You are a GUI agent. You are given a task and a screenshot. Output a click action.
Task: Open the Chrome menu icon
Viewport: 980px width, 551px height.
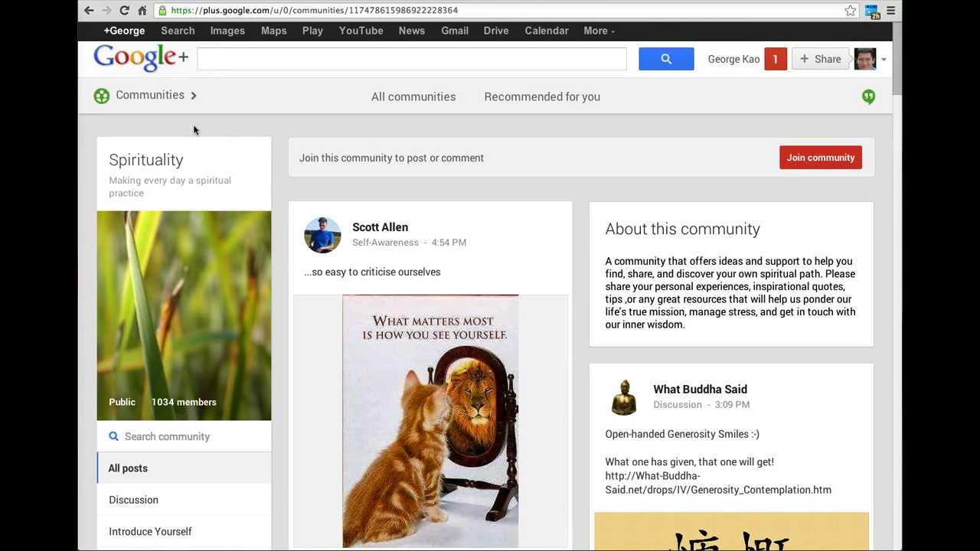[x=890, y=11]
